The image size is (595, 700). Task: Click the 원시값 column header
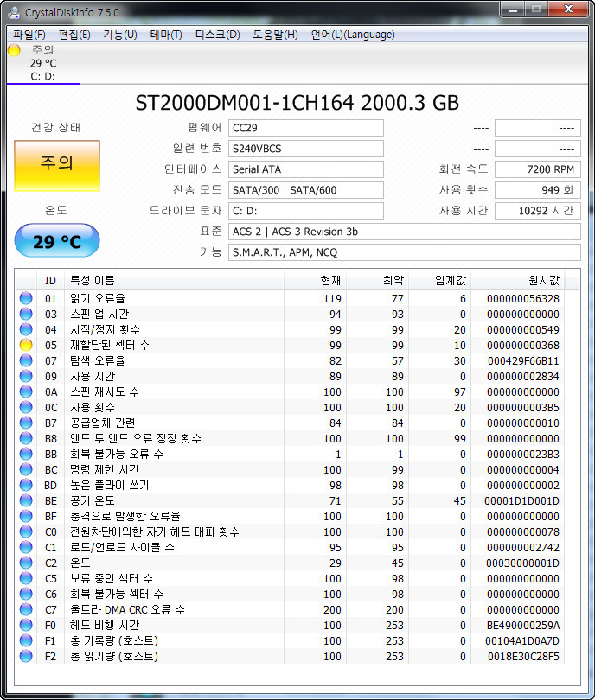pos(518,280)
